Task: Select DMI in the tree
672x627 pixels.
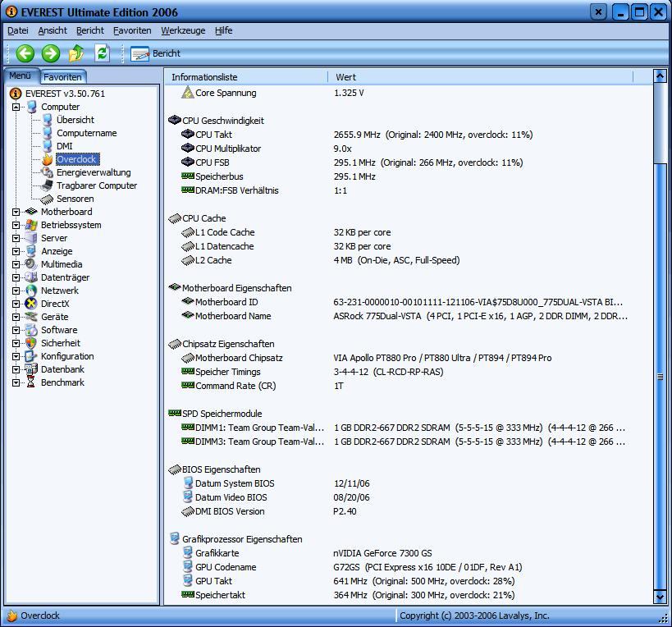Action: (65, 146)
